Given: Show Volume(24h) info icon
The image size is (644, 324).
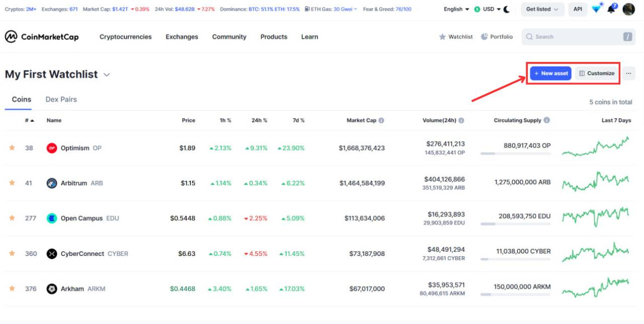Looking at the screenshot, I should coord(461,120).
